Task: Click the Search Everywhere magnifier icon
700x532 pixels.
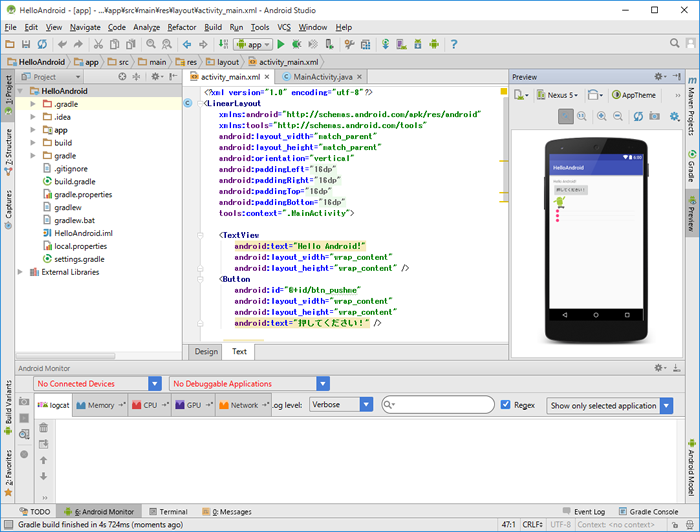Action: 675,43
